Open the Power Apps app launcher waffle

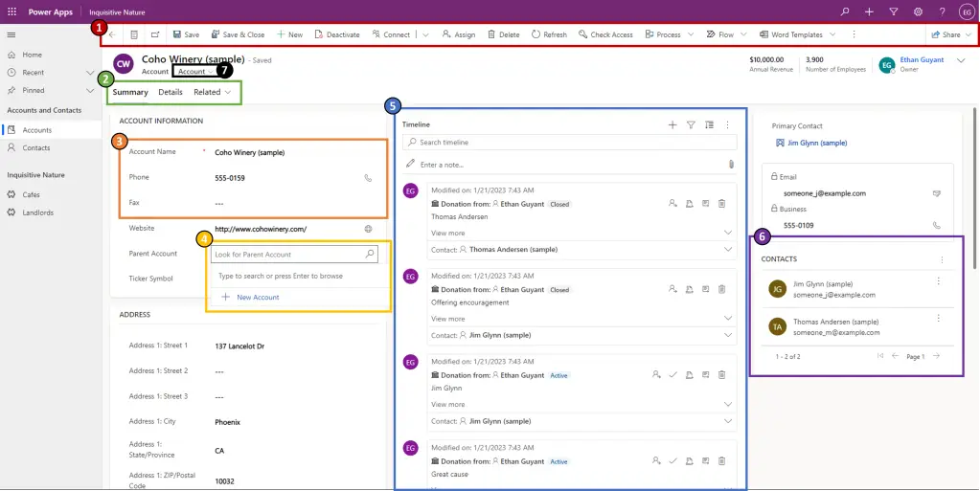click(11, 11)
